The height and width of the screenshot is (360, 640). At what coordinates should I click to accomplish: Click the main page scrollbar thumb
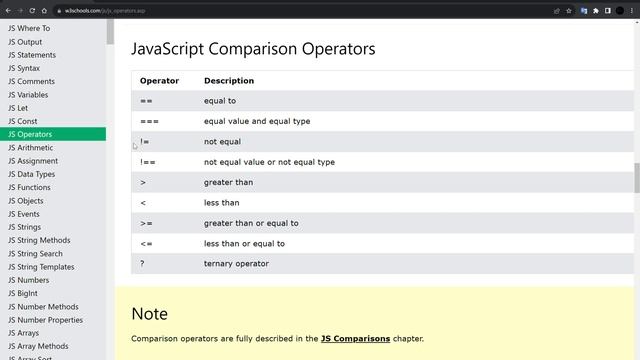click(x=637, y=178)
